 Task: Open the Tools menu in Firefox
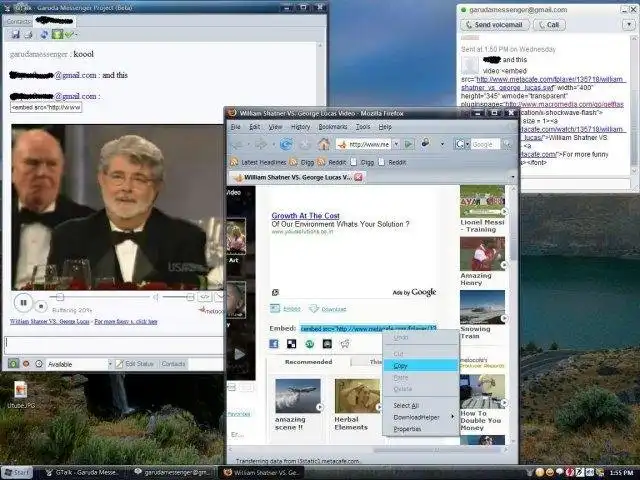[x=363, y=127]
